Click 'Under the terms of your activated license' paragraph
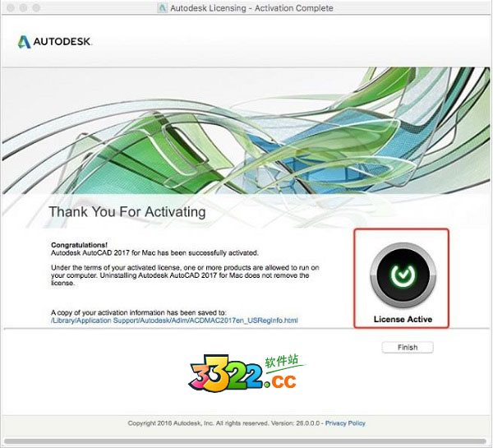493x448 pixels. tap(185, 275)
